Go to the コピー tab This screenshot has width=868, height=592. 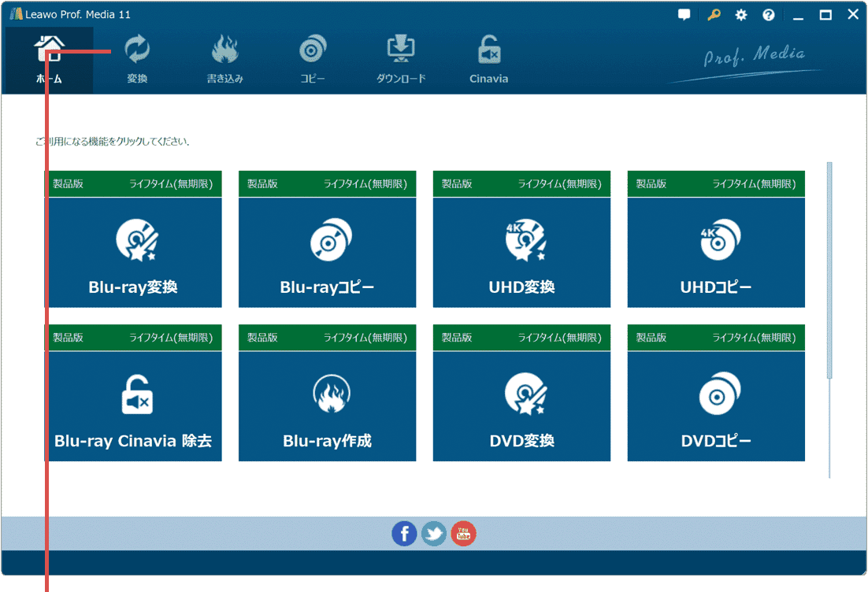pyautogui.click(x=313, y=61)
